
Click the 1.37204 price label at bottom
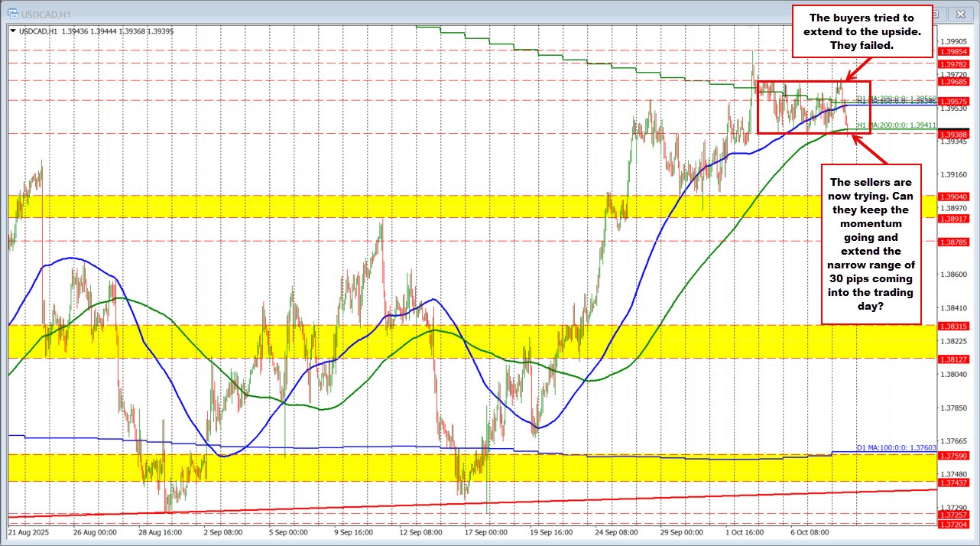point(954,525)
